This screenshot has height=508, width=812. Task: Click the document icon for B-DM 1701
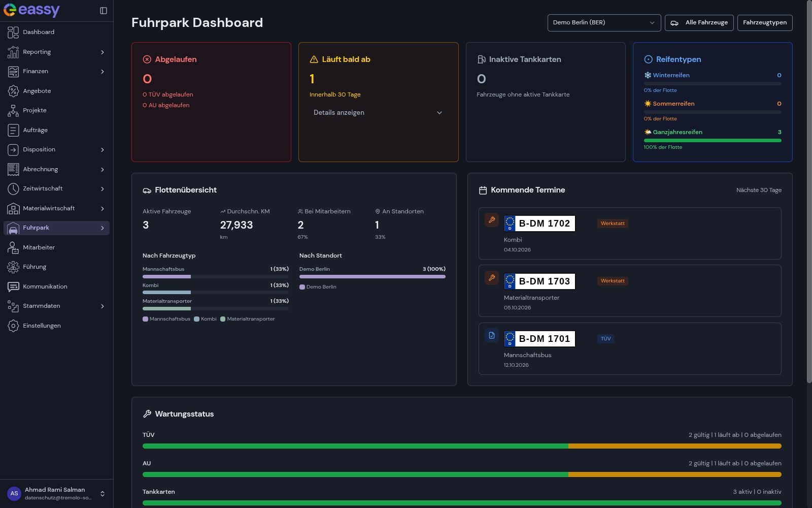(491, 335)
